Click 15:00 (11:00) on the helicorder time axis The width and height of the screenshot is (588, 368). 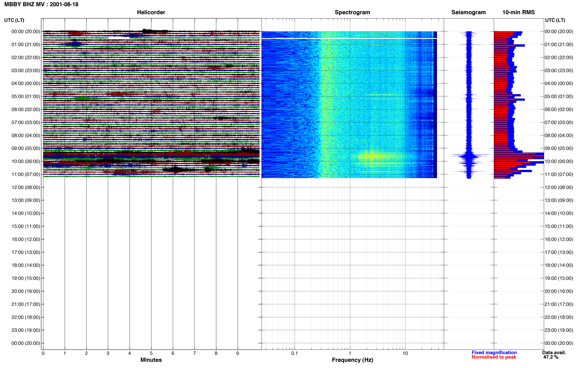26,226
